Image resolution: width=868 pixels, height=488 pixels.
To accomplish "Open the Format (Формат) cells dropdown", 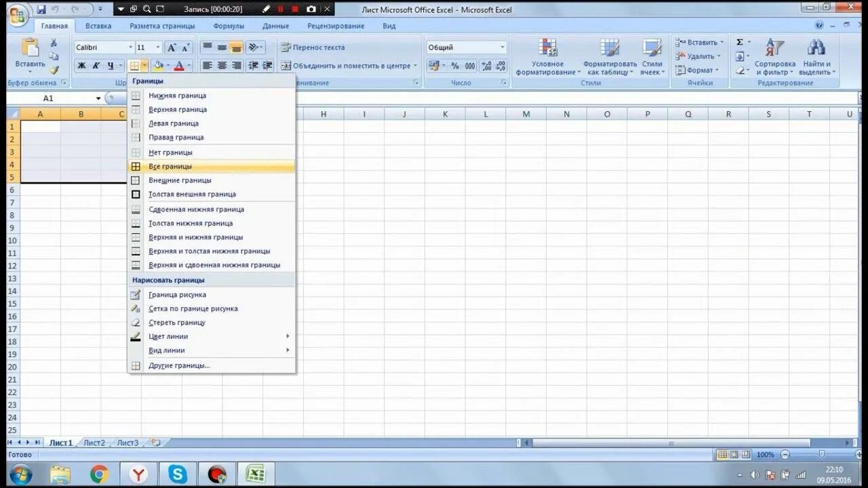I will 697,70.
